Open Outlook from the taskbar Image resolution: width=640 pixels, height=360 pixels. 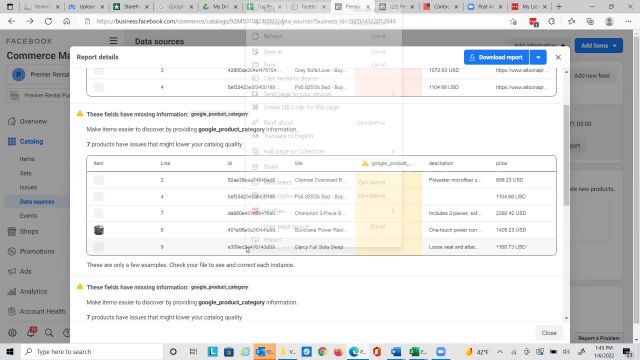click(264, 351)
